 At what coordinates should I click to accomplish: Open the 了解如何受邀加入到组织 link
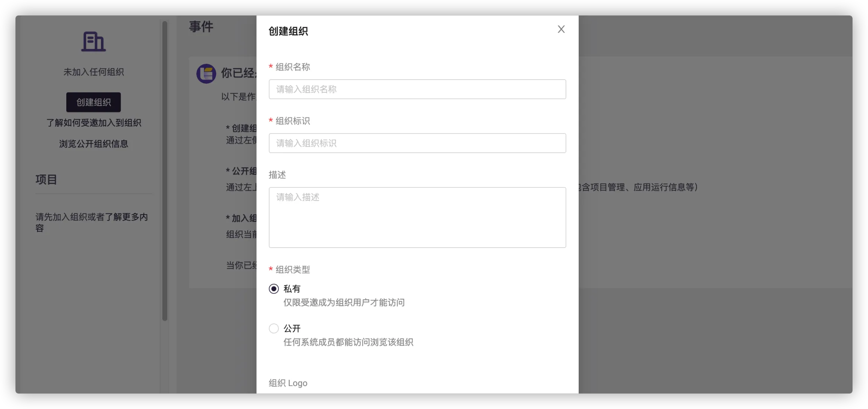[x=93, y=123]
